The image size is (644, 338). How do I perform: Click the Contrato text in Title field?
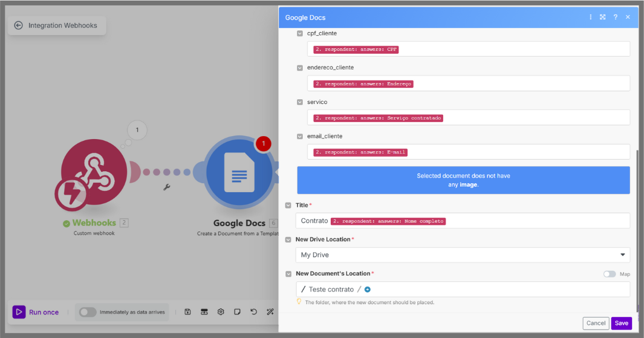point(314,221)
